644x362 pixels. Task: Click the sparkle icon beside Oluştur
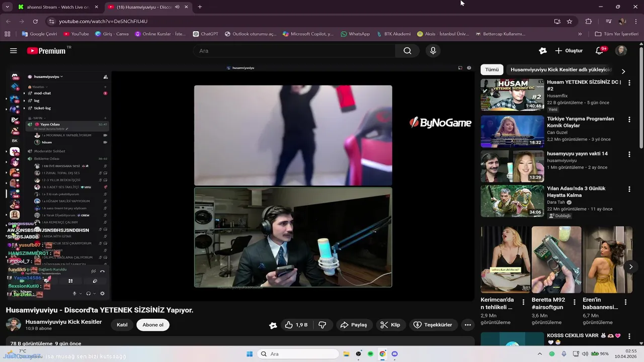coord(542,51)
